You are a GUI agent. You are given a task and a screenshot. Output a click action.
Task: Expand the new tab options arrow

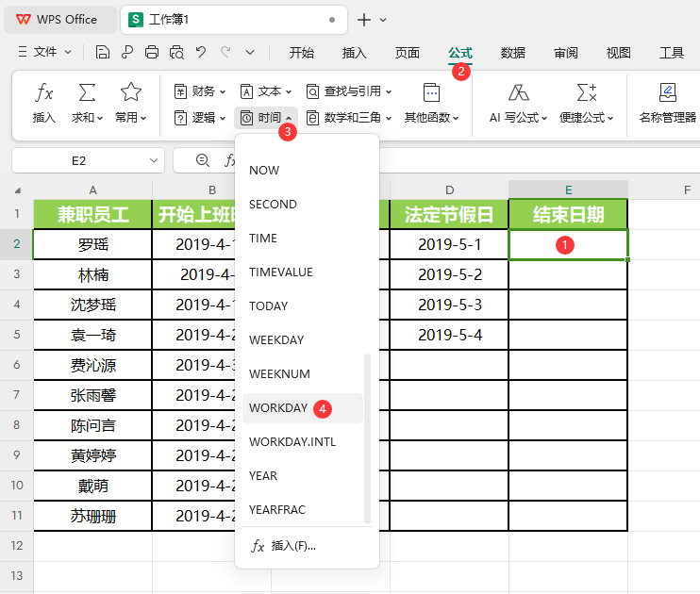(383, 20)
